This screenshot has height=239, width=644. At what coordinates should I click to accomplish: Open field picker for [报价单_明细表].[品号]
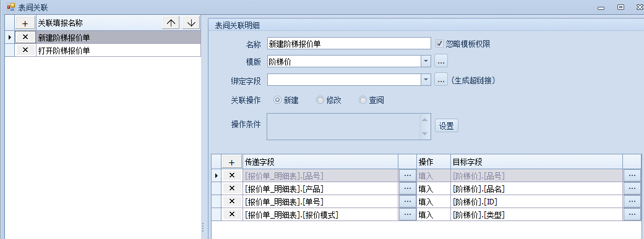pos(408,175)
